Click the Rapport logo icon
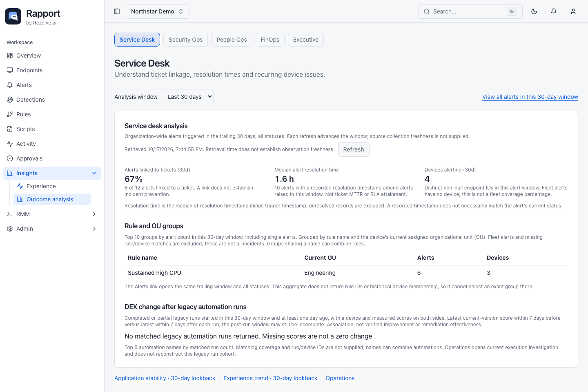588x392 pixels. [x=13, y=16]
